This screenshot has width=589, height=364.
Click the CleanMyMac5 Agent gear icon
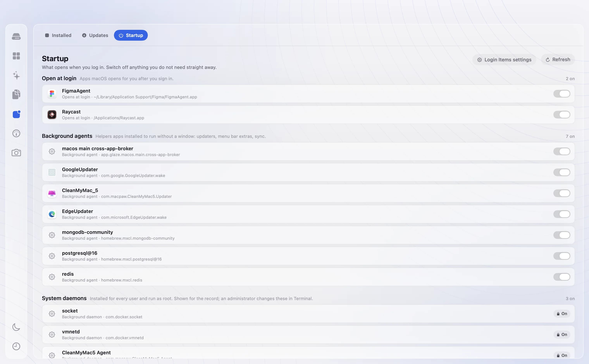tap(52, 355)
